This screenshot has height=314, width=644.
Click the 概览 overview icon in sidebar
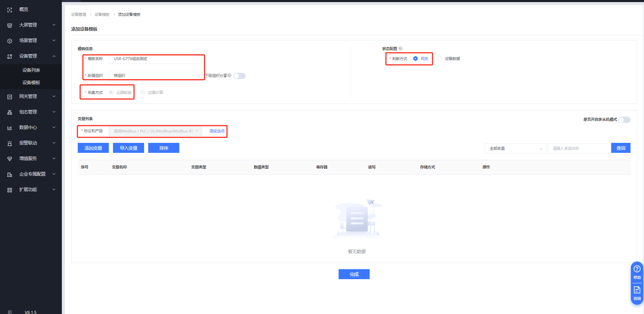pos(10,10)
